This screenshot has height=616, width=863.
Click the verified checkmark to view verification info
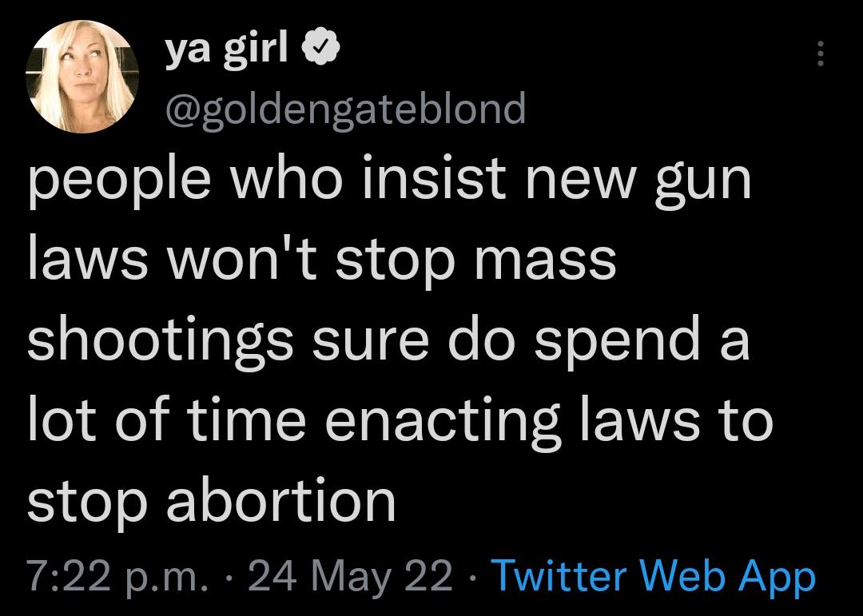319,46
